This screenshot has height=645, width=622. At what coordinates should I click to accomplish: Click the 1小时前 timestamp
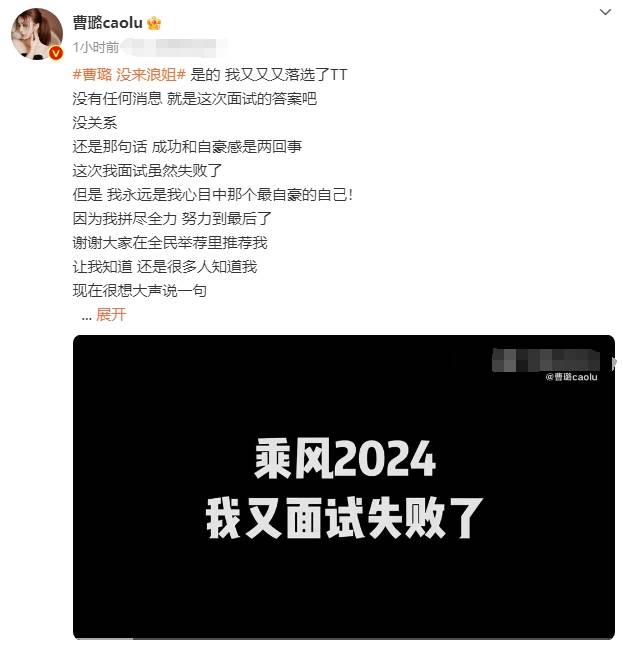[96, 47]
